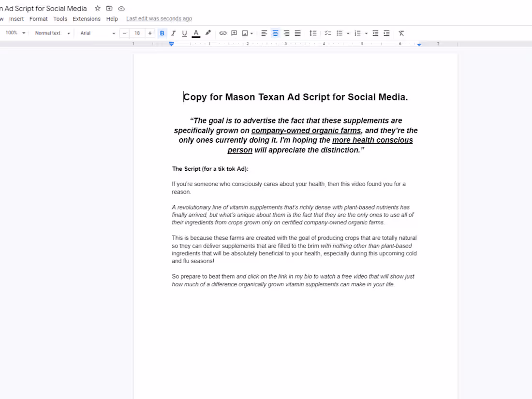Open the zoom level dropdown
The image size is (532, 399).
pyautogui.click(x=15, y=33)
